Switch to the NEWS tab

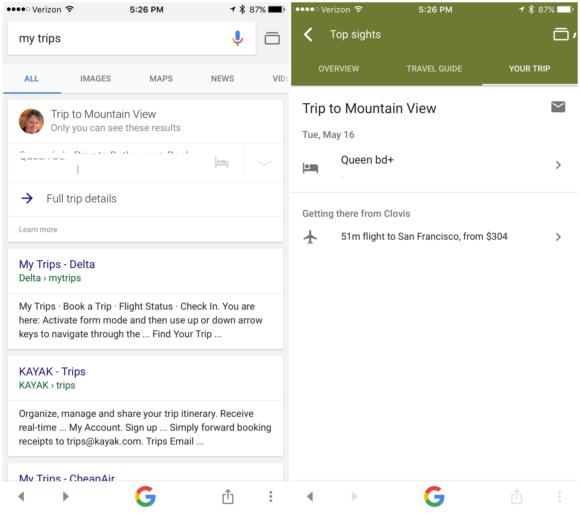click(222, 78)
